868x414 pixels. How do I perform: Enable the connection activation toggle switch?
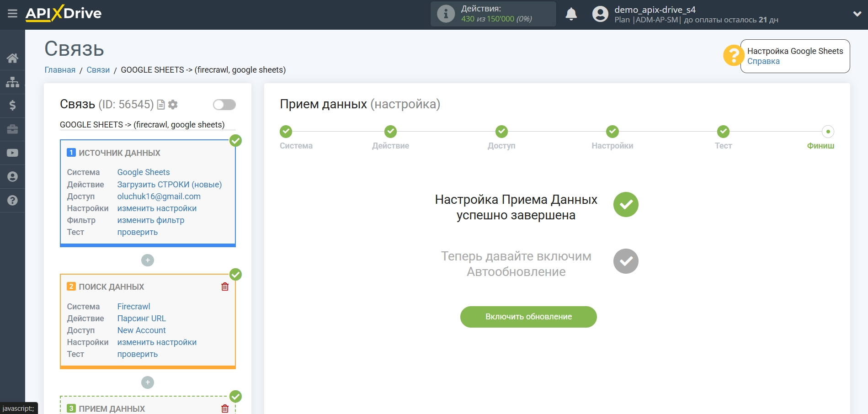[224, 105]
